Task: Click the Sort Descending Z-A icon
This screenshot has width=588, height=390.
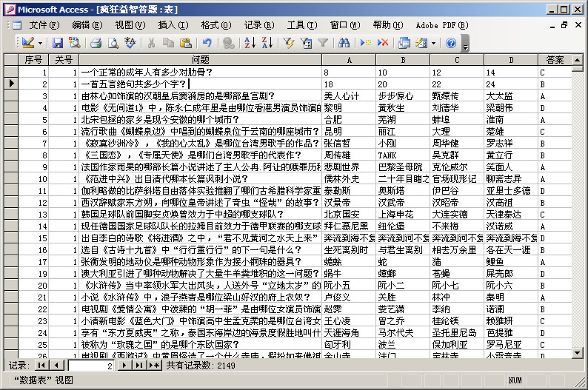Action: tap(267, 43)
